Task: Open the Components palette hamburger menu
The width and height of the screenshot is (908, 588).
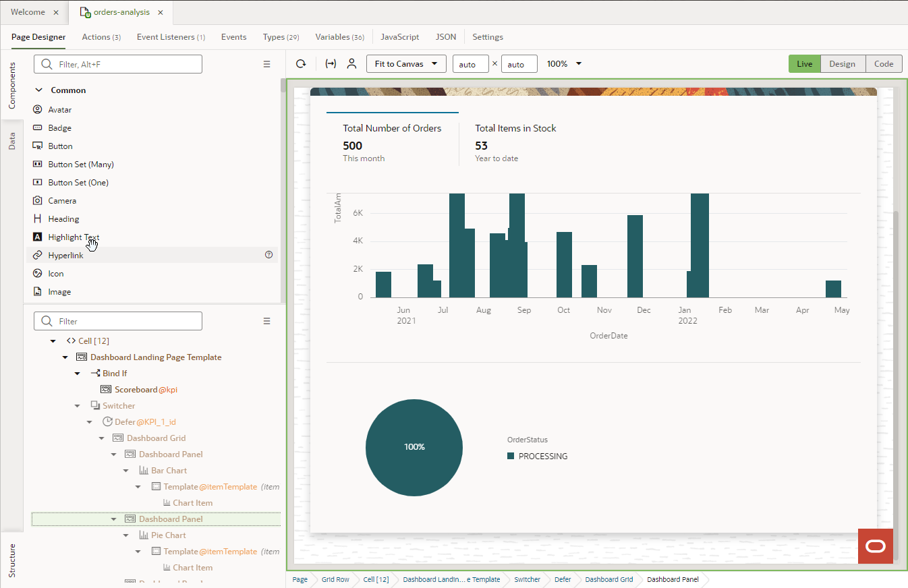Action: pyautogui.click(x=266, y=63)
